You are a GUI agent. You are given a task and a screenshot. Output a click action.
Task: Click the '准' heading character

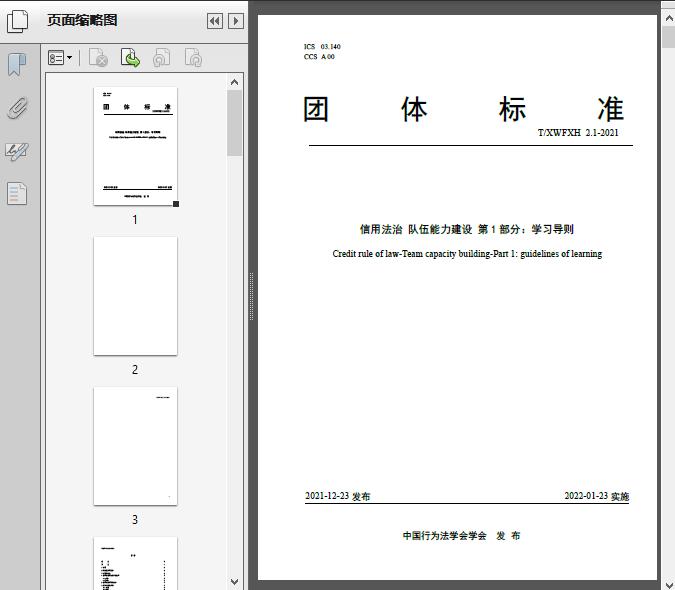610,109
